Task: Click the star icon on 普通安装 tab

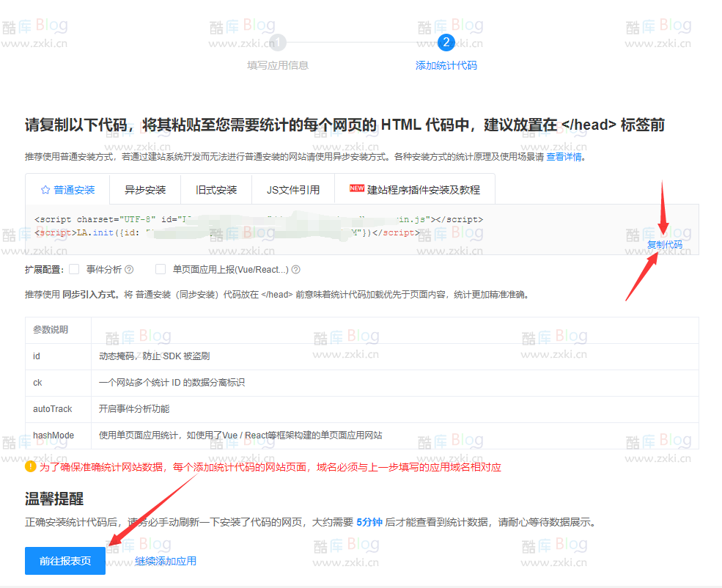Action: (45, 189)
